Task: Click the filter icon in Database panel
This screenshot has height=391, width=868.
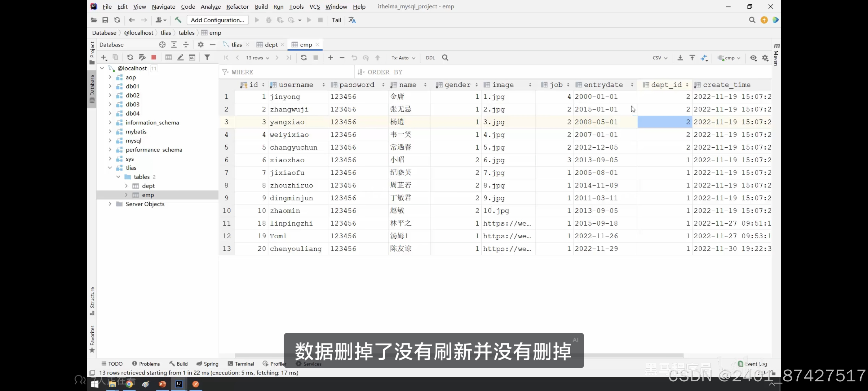Action: [x=207, y=58]
